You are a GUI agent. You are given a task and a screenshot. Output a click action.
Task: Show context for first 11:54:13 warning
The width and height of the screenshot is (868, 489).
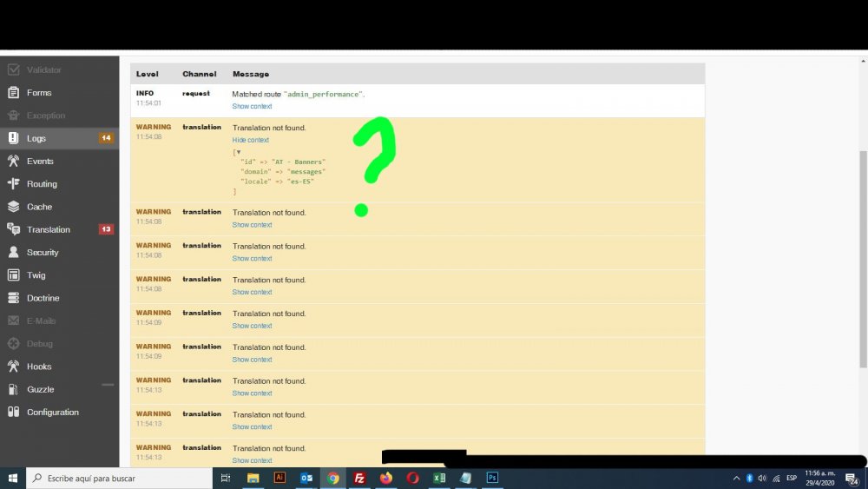click(x=252, y=393)
